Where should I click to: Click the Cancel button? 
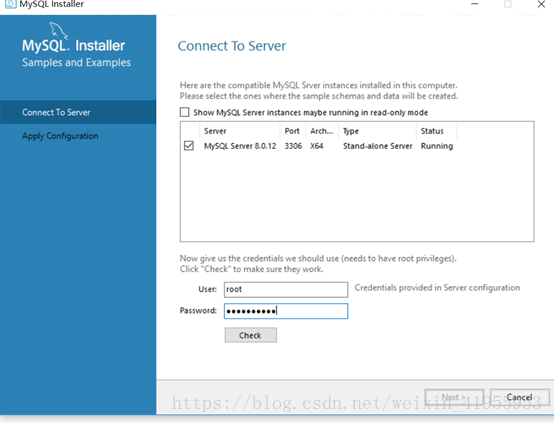[520, 397]
